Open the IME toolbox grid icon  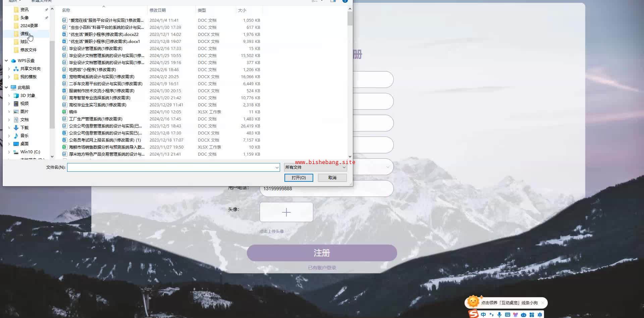[x=532, y=315]
